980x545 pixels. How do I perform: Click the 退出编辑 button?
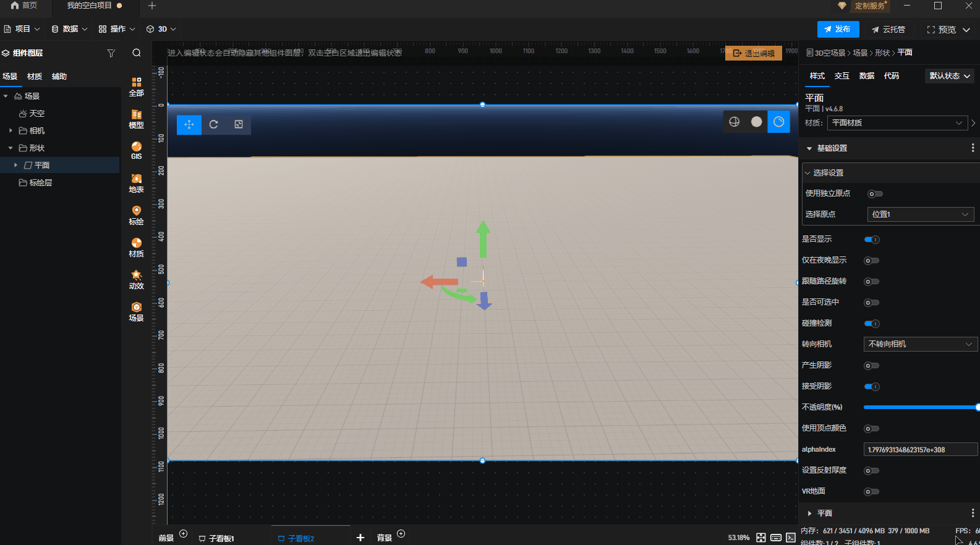[x=754, y=53]
